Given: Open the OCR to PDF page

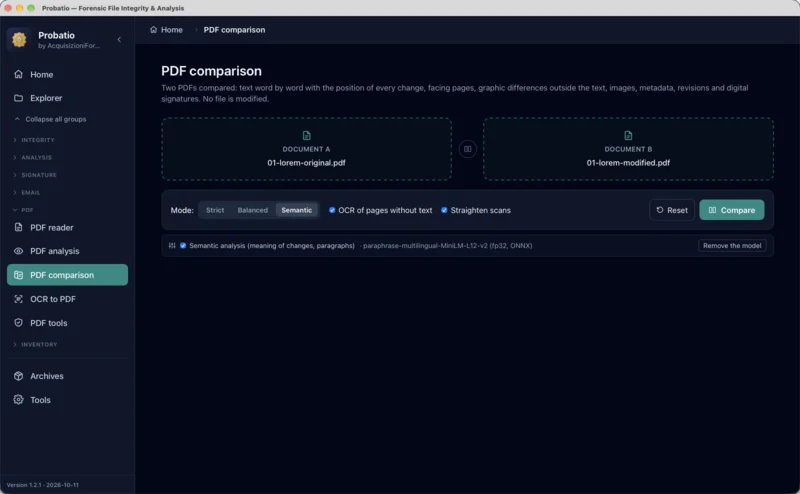Looking at the screenshot, I should (67, 299).
